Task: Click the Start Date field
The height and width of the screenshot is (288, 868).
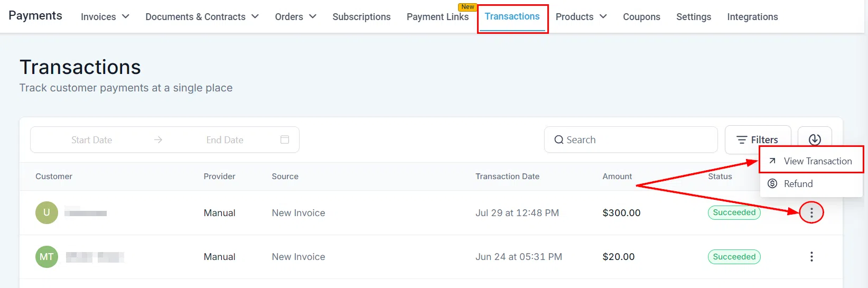Action: (x=92, y=140)
